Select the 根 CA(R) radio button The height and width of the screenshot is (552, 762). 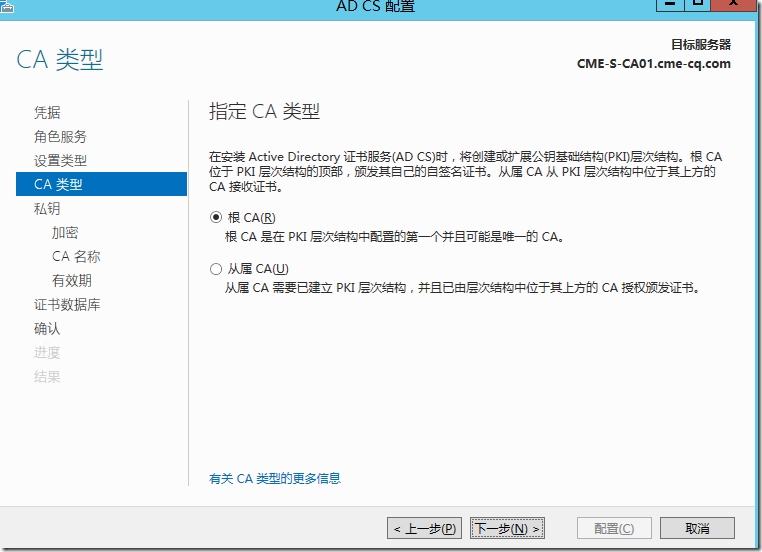tap(216, 217)
